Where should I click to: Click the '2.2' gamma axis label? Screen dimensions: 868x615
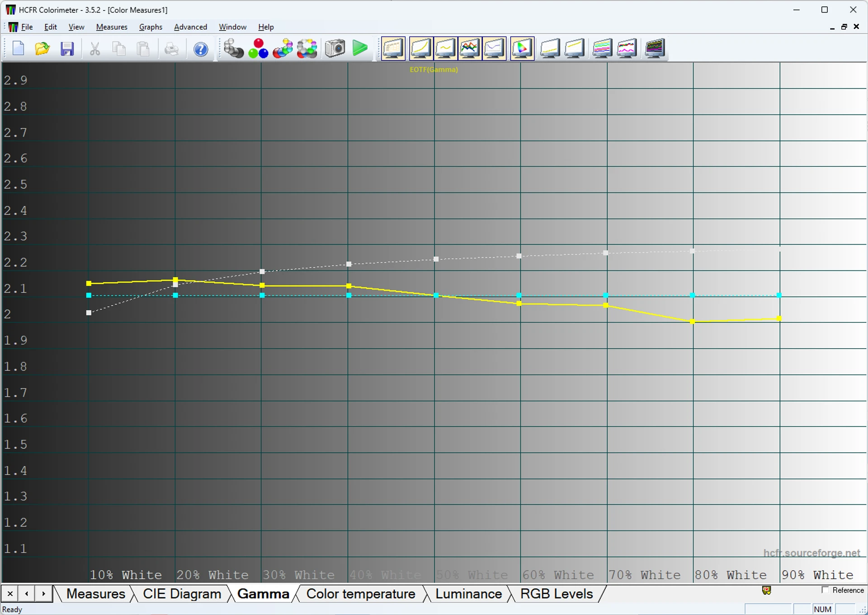tap(15, 262)
